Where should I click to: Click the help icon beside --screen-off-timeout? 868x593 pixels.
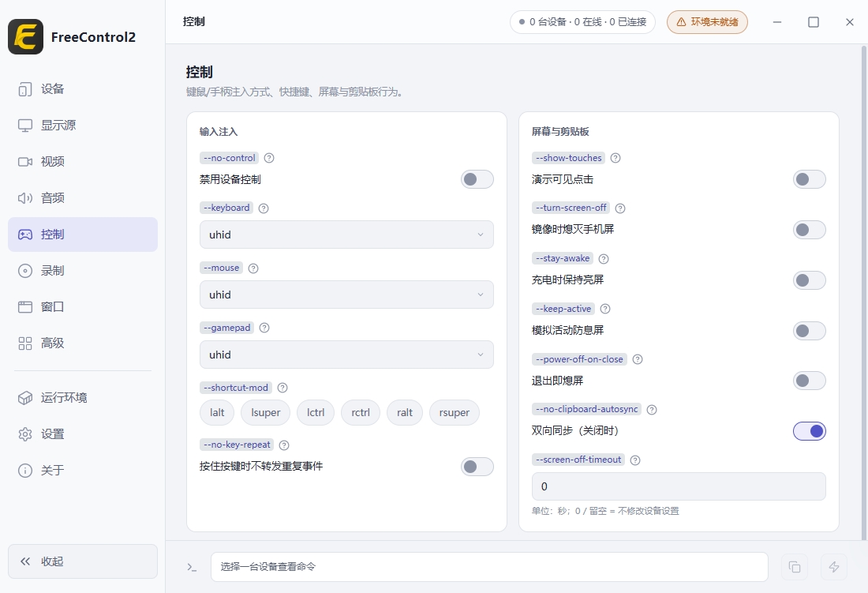[x=635, y=460]
